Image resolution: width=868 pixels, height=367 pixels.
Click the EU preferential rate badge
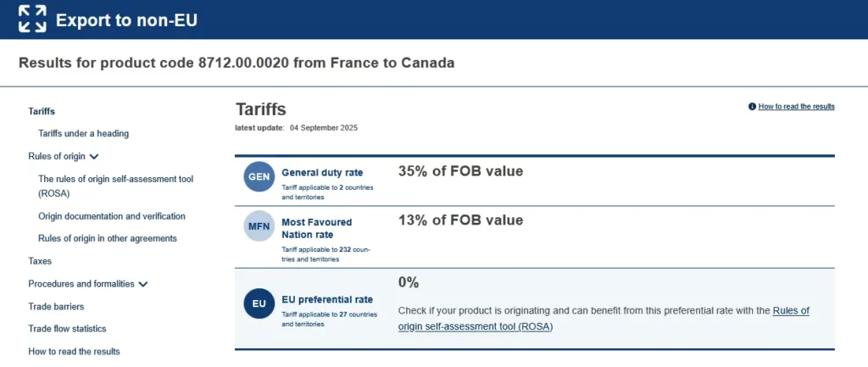259,303
